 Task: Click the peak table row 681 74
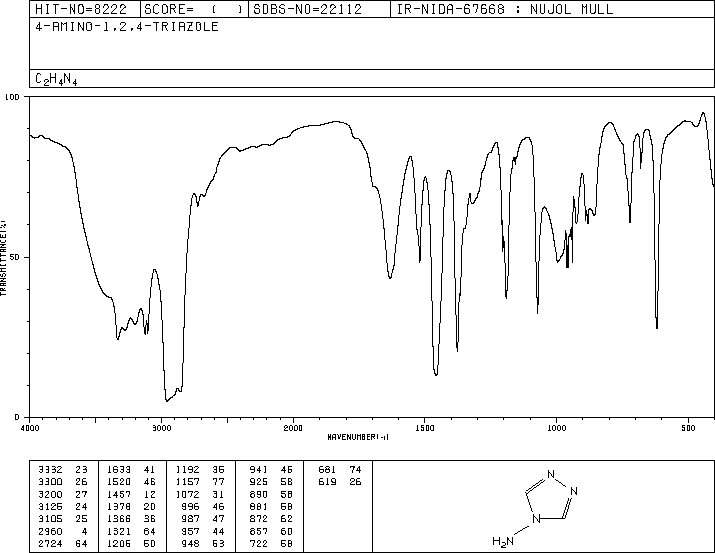pos(340,469)
